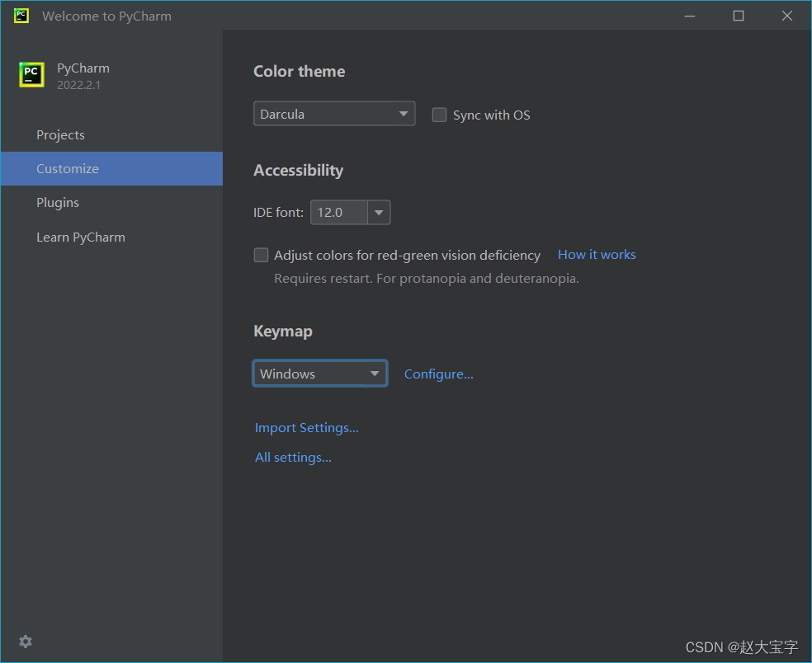Open Import Settings
Image resolution: width=812 pixels, height=663 pixels.
click(x=306, y=427)
